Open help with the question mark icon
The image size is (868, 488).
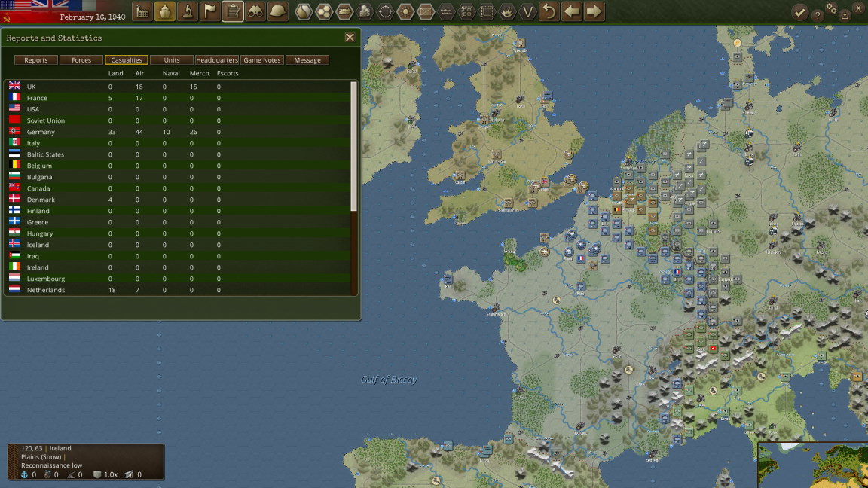click(x=817, y=15)
